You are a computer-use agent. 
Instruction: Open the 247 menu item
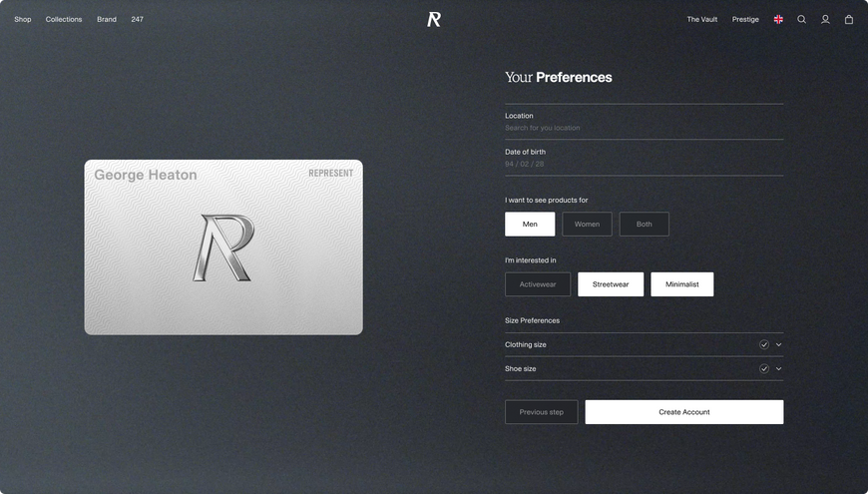tap(138, 19)
